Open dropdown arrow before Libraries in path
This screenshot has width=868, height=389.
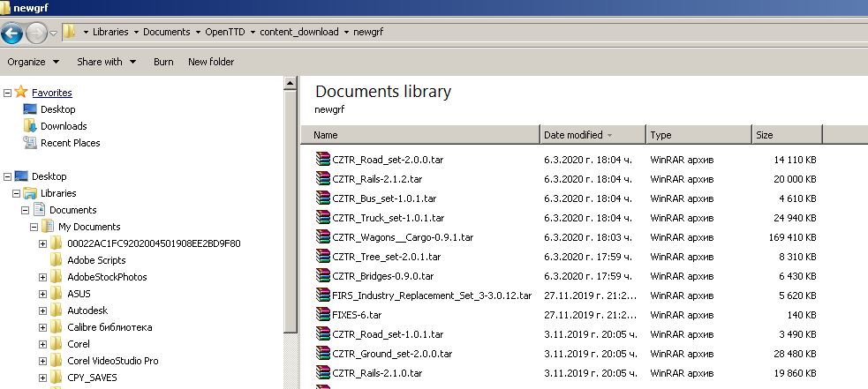pos(86,32)
